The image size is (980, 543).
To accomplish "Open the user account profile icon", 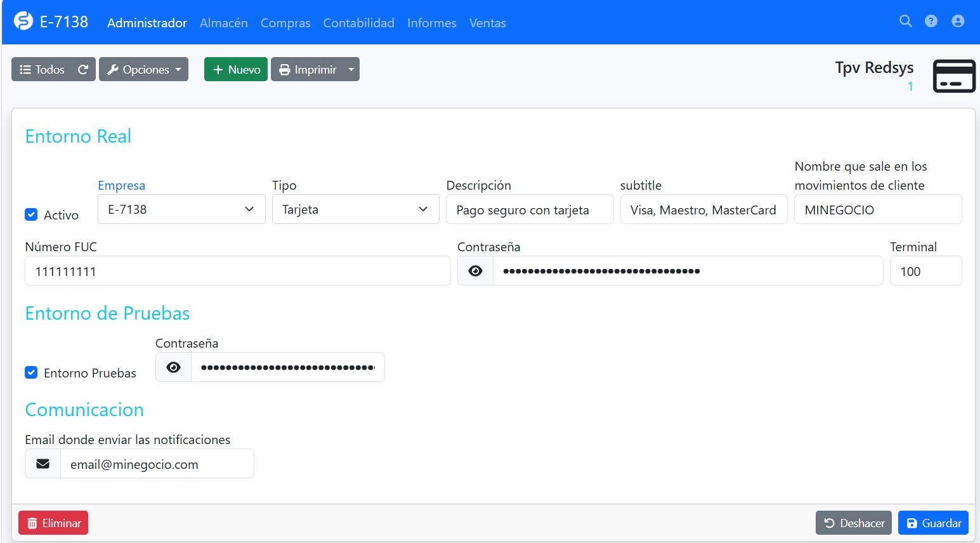I will click(x=958, y=22).
